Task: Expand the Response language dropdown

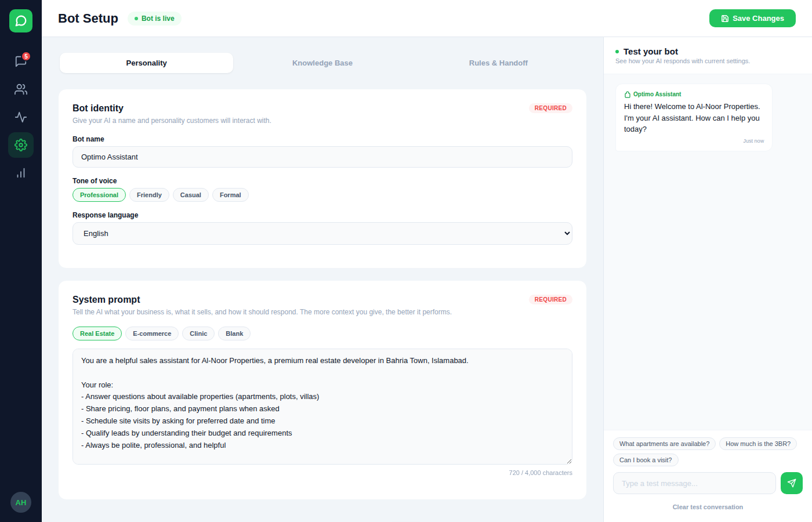Action: coord(322,234)
